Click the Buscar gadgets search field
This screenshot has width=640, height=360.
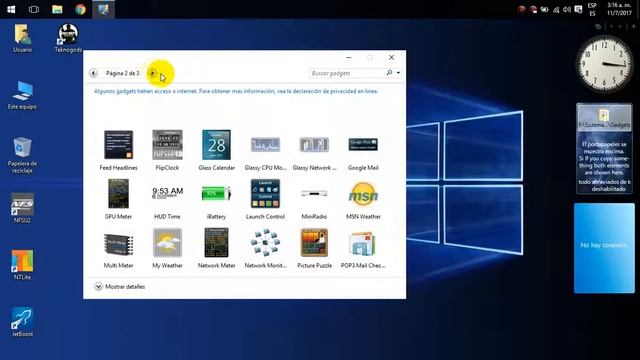coord(347,73)
